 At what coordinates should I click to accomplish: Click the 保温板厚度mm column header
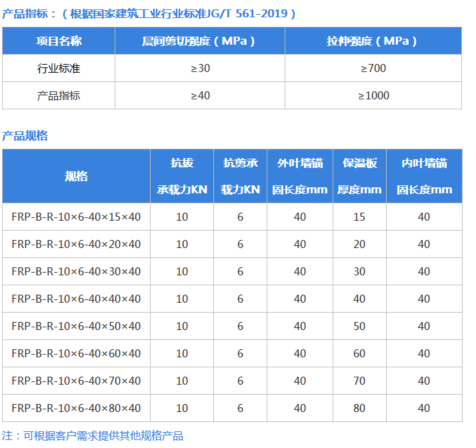click(359, 176)
